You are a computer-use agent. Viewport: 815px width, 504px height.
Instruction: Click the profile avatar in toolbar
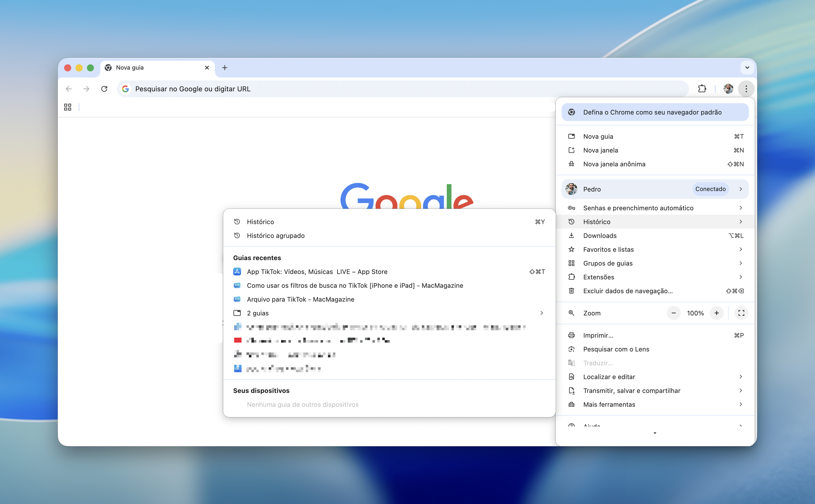728,89
